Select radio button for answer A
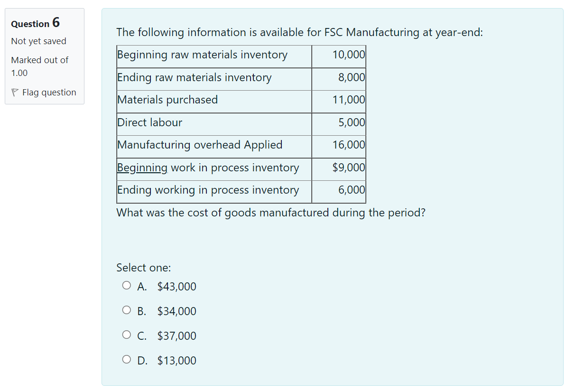This screenshot has height=392, width=566. coord(127,285)
